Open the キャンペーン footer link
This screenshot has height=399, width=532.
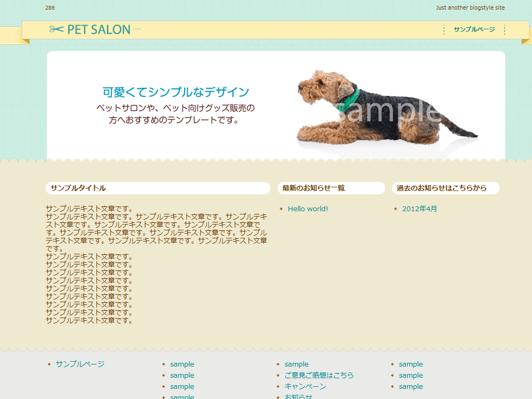[305, 386]
